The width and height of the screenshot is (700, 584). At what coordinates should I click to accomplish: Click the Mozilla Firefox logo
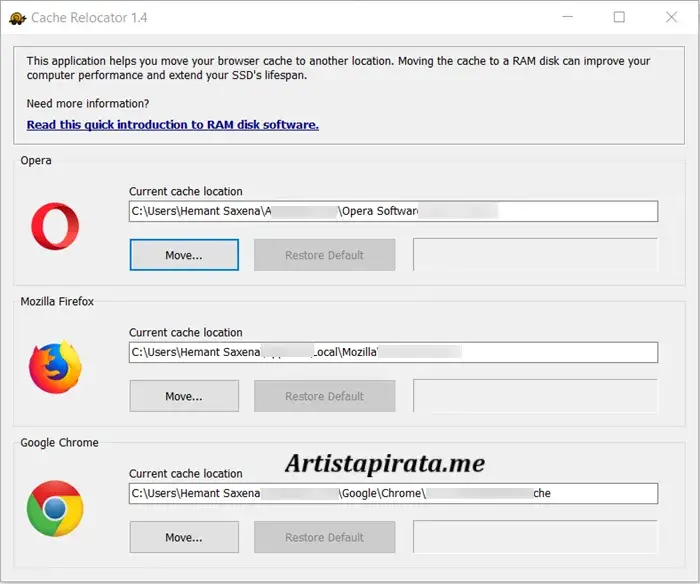point(55,367)
